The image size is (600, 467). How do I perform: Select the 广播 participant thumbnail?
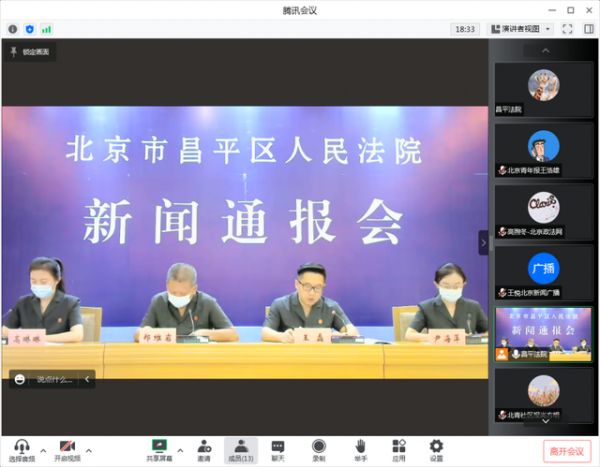[x=543, y=270]
